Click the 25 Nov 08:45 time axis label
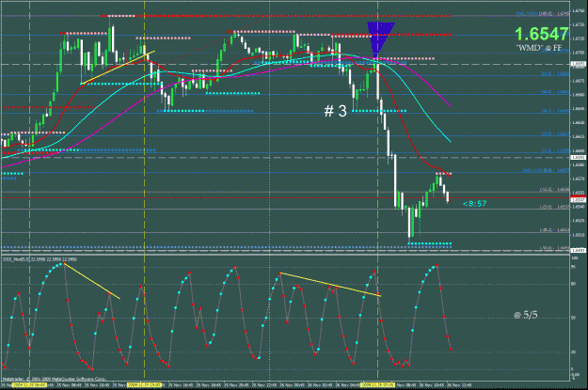This screenshot has height=390, width=588. [70, 384]
